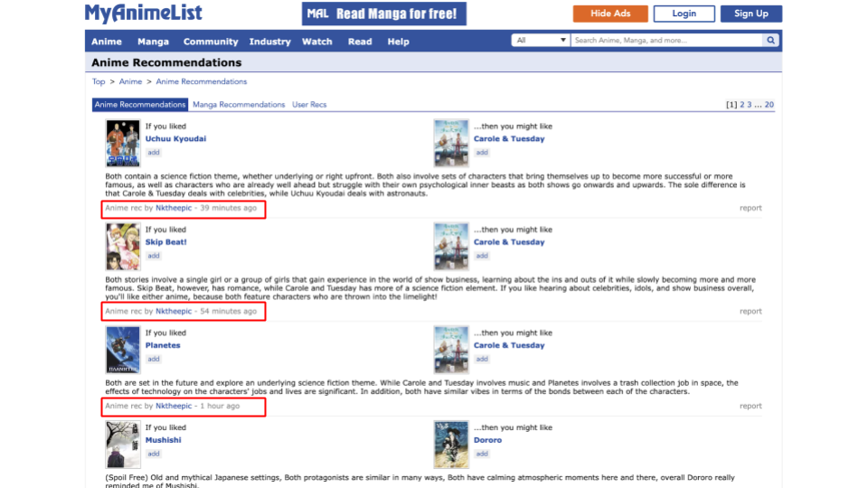Open the Uchuu Kyoudai title link

click(x=175, y=139)
